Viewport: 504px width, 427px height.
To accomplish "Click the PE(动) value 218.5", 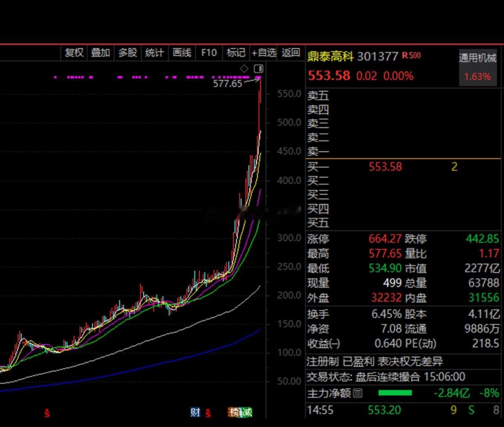I will pyautogui.click(x=485, y=343).
